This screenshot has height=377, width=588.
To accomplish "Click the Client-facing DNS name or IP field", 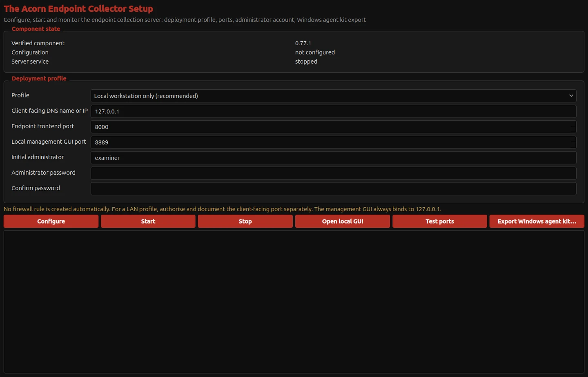I will point(333,111).
